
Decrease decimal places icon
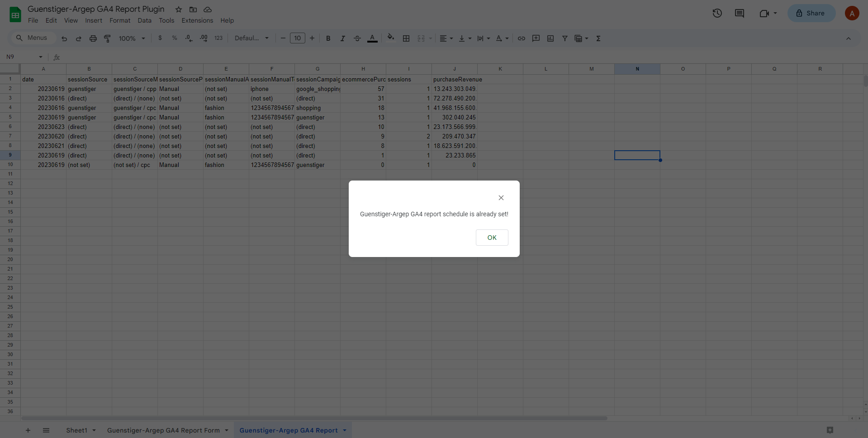[189, 38]
